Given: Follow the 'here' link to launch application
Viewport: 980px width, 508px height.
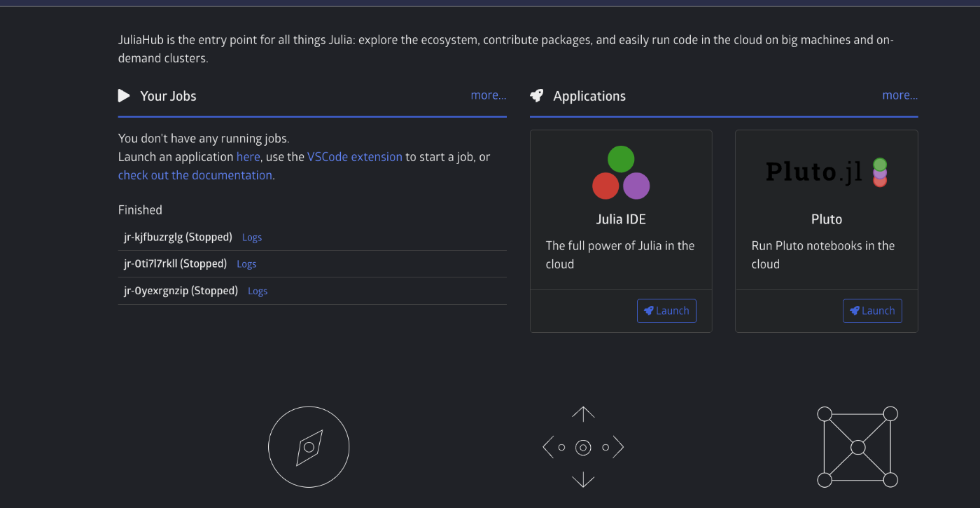Looking at the screenshot, I should click(x=248, y=157).
